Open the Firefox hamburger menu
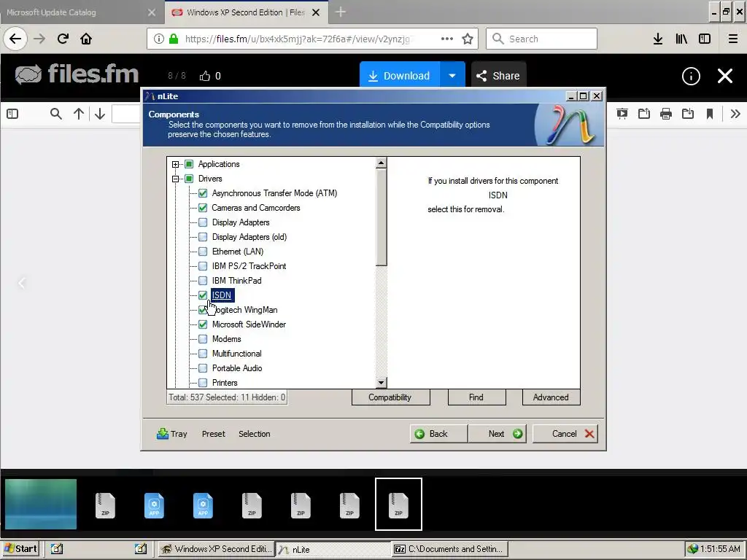This screenshot has height=560, width=747. [x=733, y=39]
